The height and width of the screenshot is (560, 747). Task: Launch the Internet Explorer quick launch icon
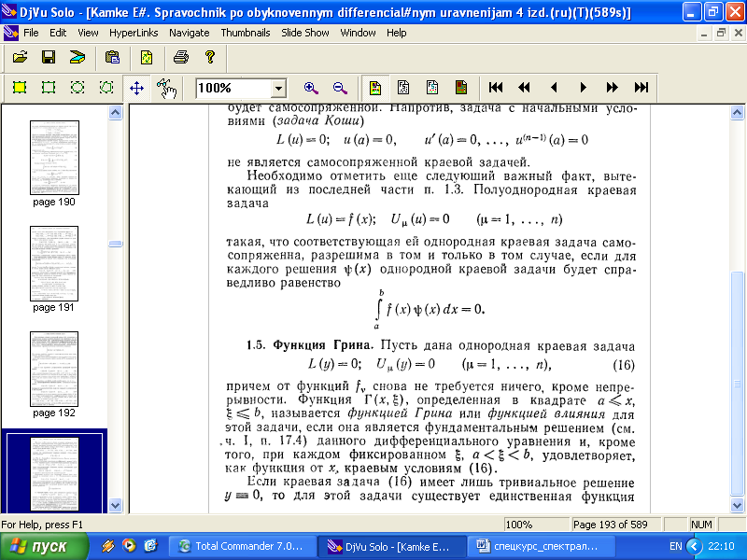click(x=150, y=546)
